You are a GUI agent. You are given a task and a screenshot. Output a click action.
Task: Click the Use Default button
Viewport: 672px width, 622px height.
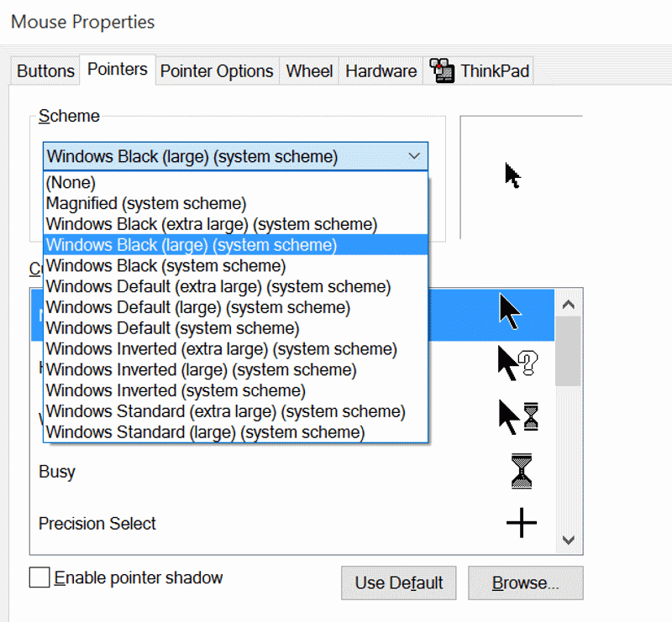click(x=398, y=583)
